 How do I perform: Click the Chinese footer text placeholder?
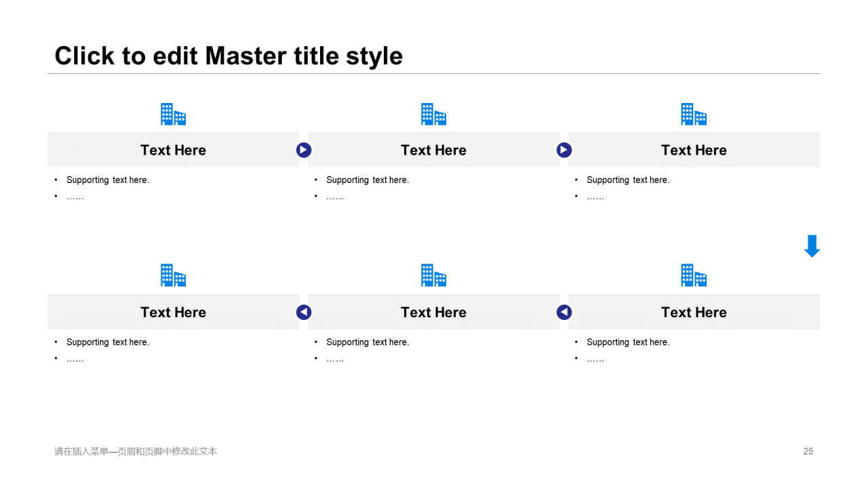pyautogui.click(x=136, y=451)
